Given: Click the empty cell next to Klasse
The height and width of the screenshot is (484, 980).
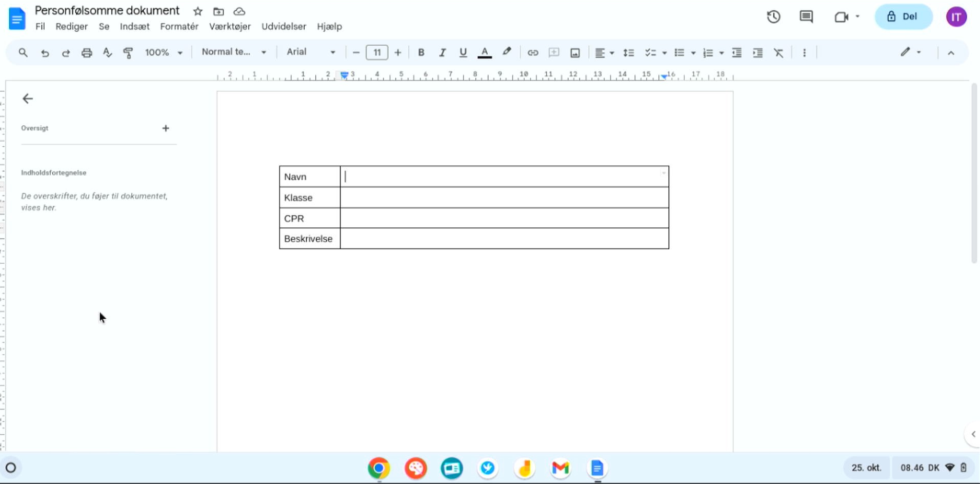Looking at the screenshot, I should 504,198.
